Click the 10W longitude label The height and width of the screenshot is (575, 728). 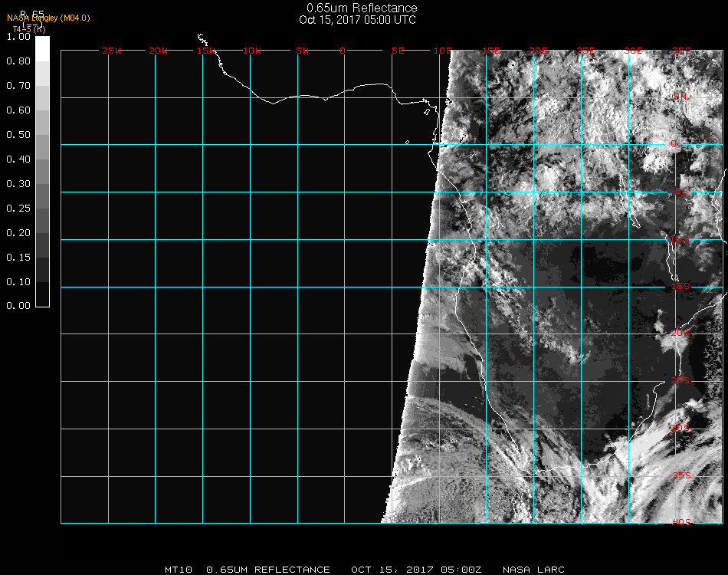252,51
